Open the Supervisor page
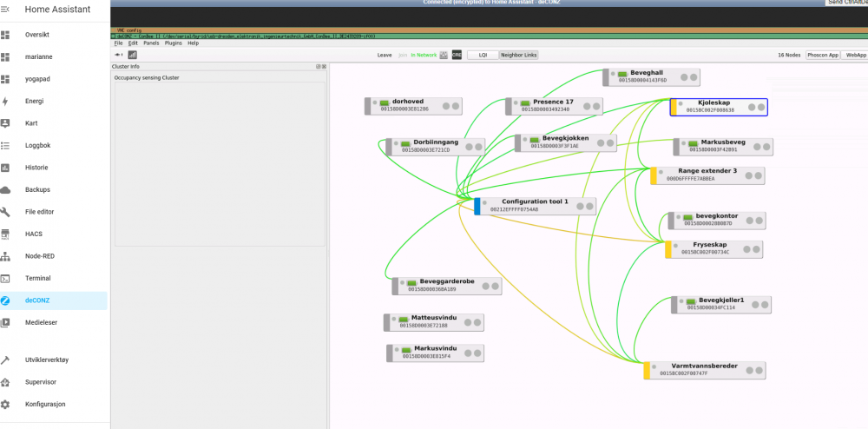 (x=43, y=382)
